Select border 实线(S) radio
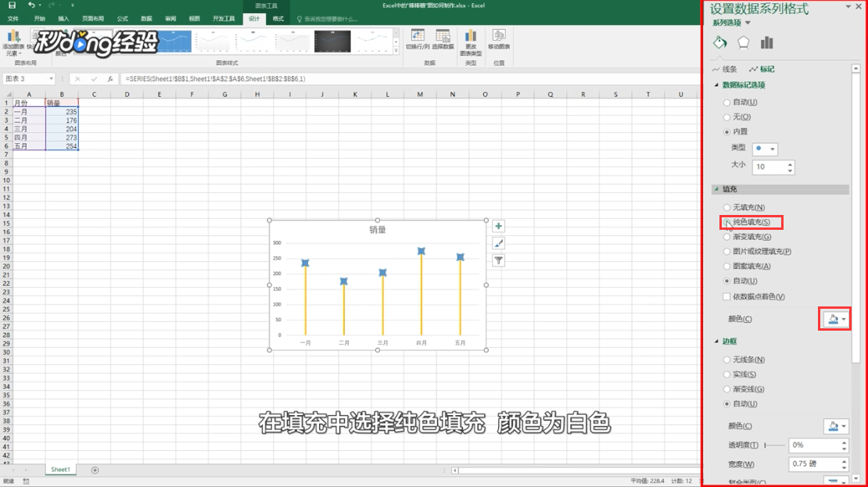Screen dimensions: 868x487 (726, 374)
